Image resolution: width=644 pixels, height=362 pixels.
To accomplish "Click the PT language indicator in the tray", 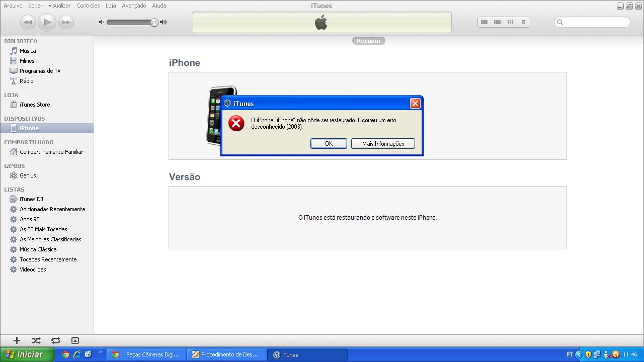I will (570, 354).
